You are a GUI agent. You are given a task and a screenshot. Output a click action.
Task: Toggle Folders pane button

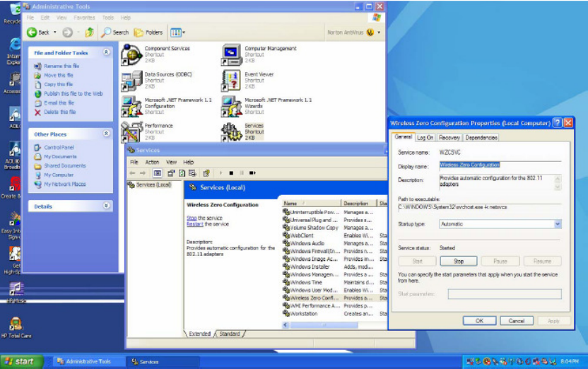[148, 33]
